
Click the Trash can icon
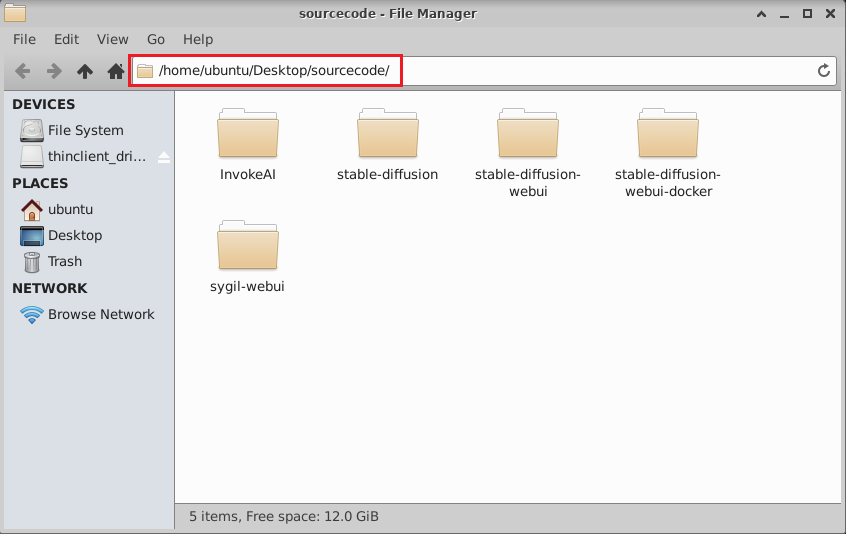(x=32, y=262)
